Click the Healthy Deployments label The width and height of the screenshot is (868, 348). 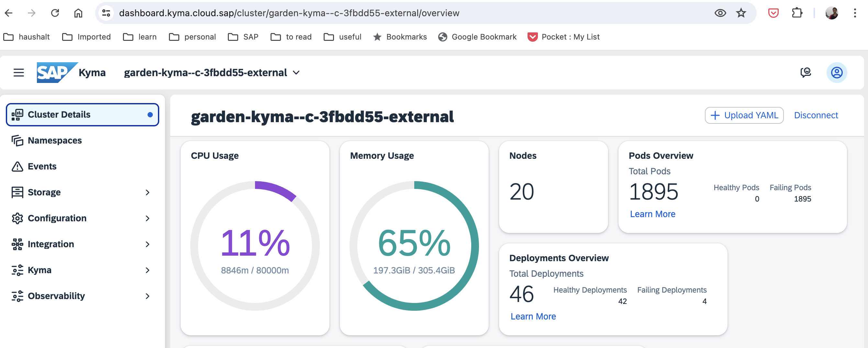tap(590, 290)
